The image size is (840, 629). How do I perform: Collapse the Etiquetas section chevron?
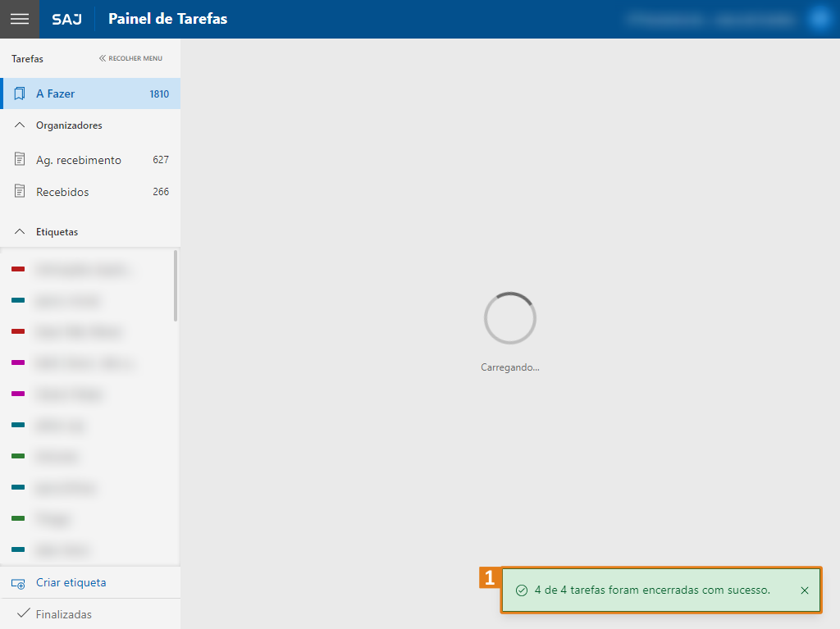(20, 232)
